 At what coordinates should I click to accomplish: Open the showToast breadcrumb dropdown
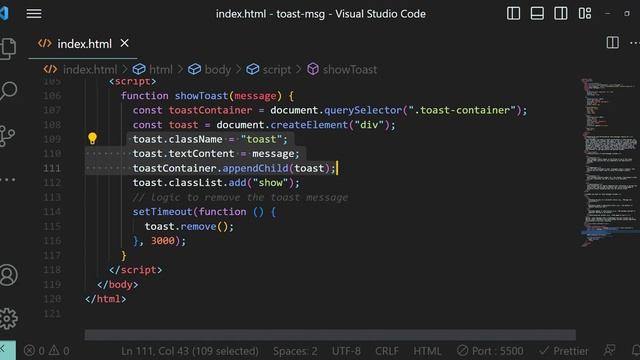(x=350, y=69)
